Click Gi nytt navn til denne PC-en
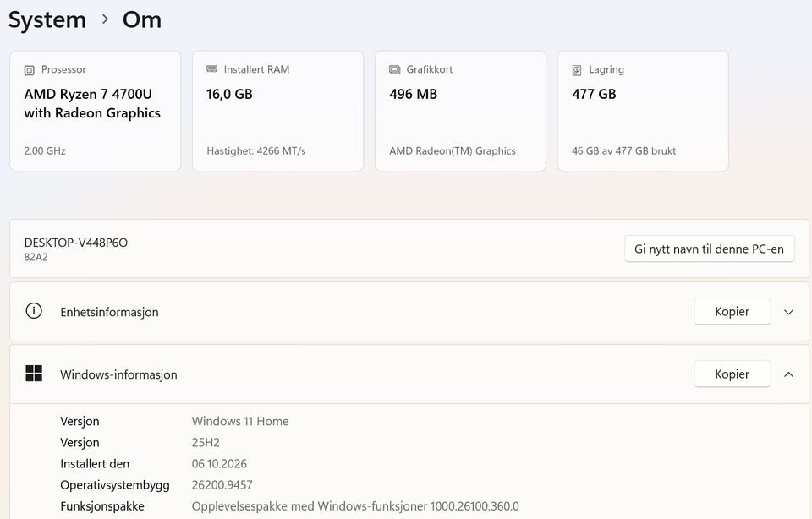This screenshot has height=519, width=812. 710,249
